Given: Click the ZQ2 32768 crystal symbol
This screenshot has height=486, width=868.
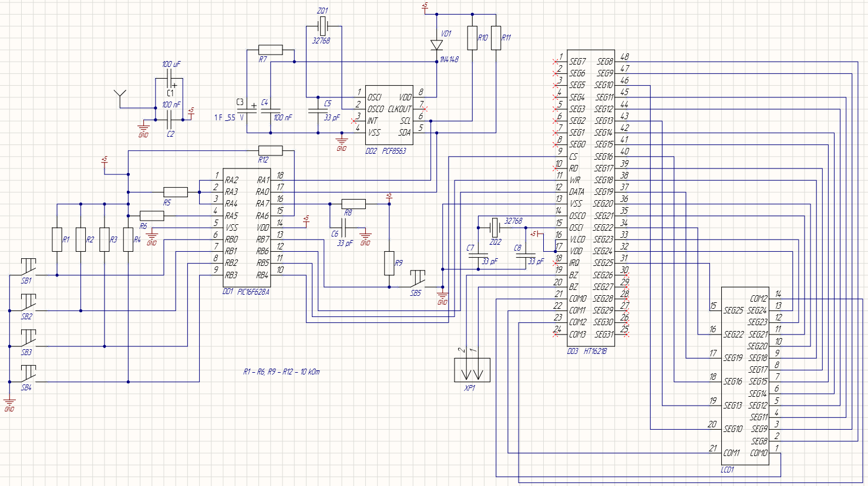Looking at the screenshot, I should (495, 226).
